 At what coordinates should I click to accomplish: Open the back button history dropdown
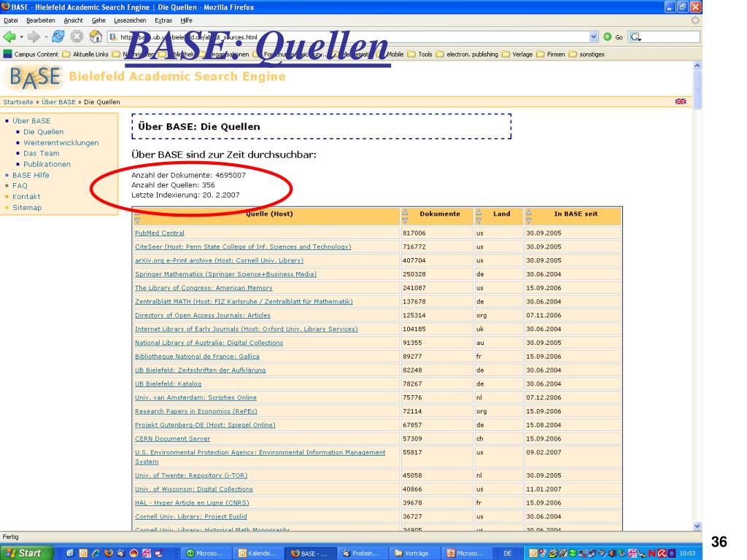pos(21,36)
